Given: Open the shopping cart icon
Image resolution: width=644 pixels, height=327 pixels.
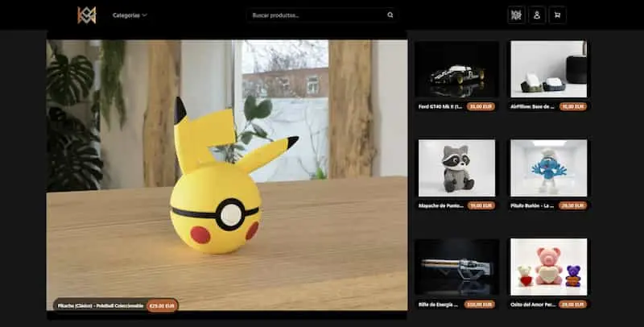Looking at the screenshot, I should [557, 15].
